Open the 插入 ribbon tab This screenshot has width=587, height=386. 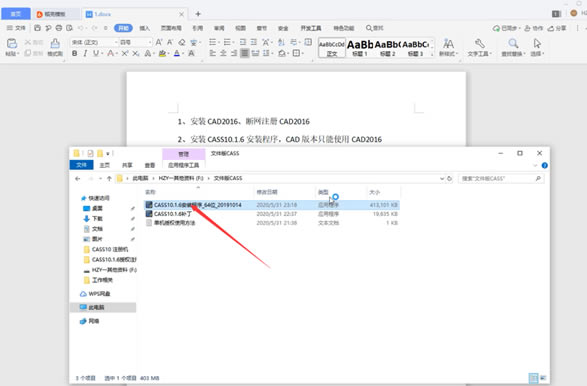coord(145,28)
